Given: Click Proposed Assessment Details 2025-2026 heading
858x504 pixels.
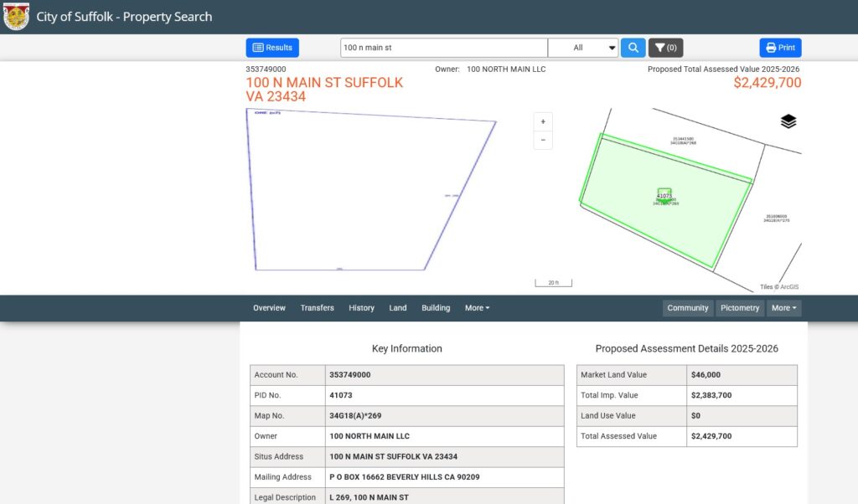Looking at the screenshot, I should (x=687, y=348).
